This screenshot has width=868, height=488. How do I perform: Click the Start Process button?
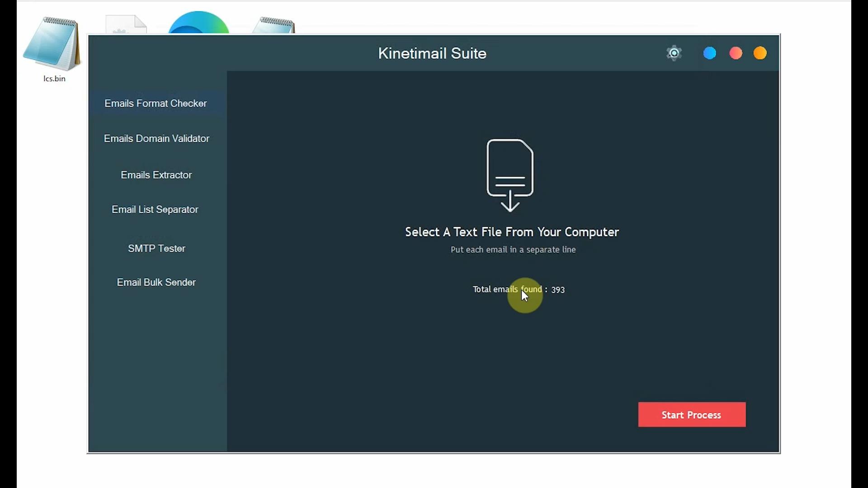click(x=691, y=415)
